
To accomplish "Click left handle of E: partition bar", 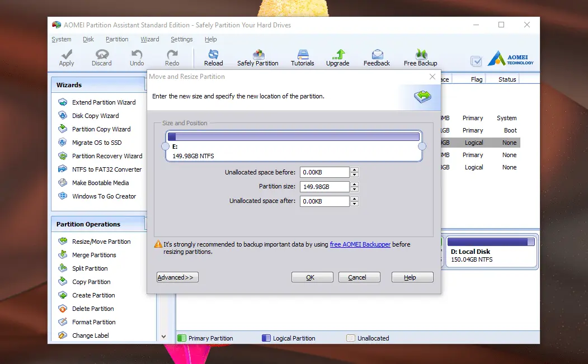I will [165, 146].
